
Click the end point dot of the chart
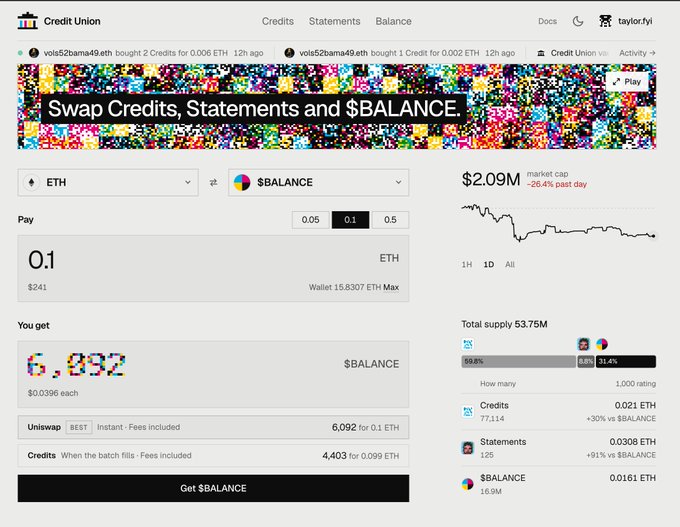tap(653, 236)
